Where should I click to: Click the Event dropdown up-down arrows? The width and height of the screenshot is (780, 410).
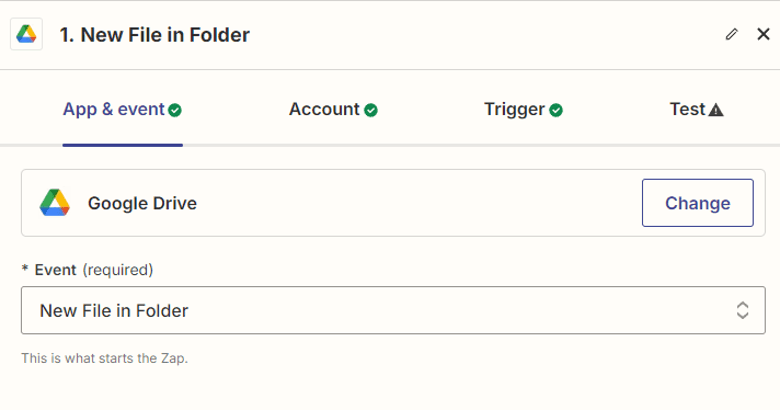pos(742,311)
